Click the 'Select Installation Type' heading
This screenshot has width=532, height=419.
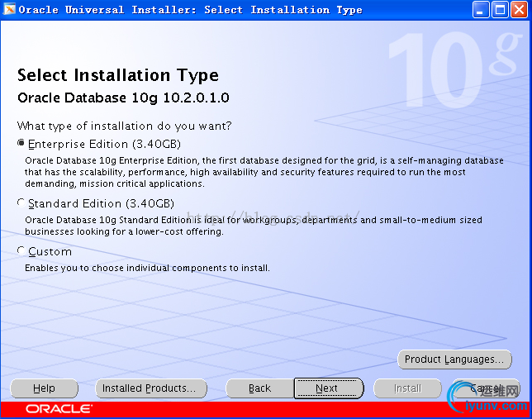pyautogui.click(x=118, y=75)
